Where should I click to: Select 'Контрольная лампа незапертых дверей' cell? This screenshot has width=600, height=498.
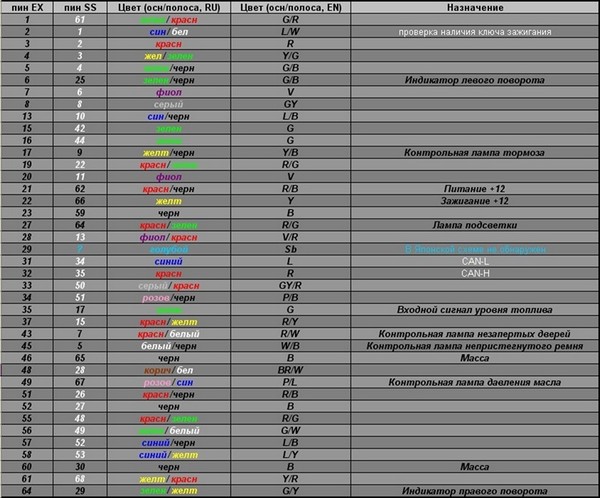pyautogui.click(x=474, y=333)
